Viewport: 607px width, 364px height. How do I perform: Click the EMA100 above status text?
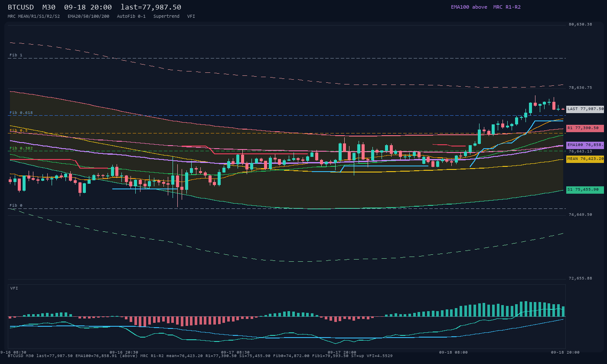pyautogui.click(x=469, y=7)
